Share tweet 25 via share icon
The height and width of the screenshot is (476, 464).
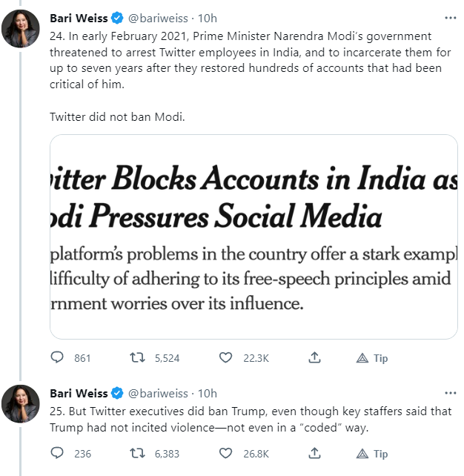click(314, 453)
